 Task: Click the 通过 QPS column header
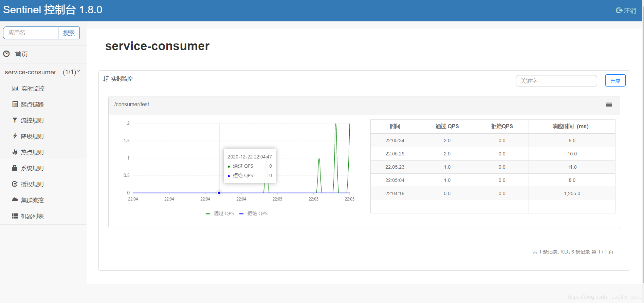(x=447, y=127)
